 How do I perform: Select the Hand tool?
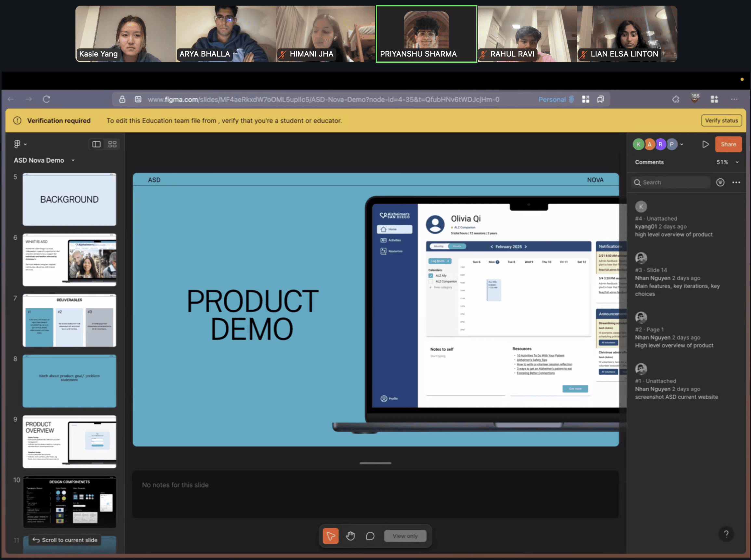point(350,536)
